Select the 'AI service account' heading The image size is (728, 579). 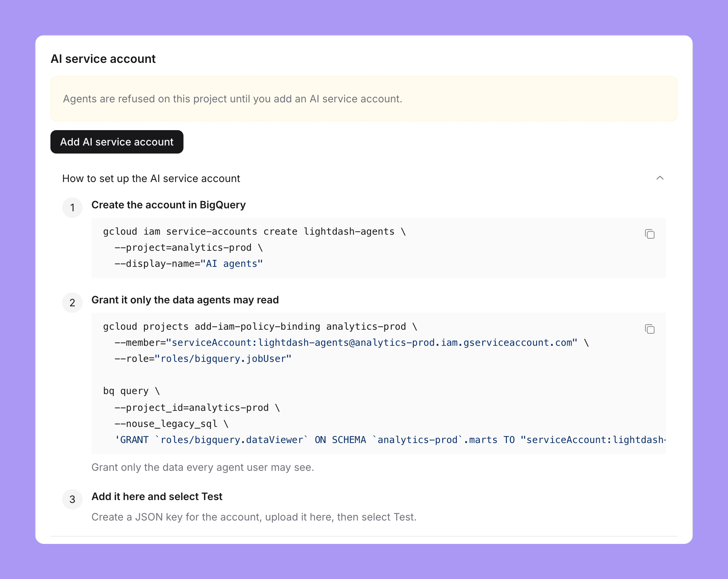[x=103, y=58]
